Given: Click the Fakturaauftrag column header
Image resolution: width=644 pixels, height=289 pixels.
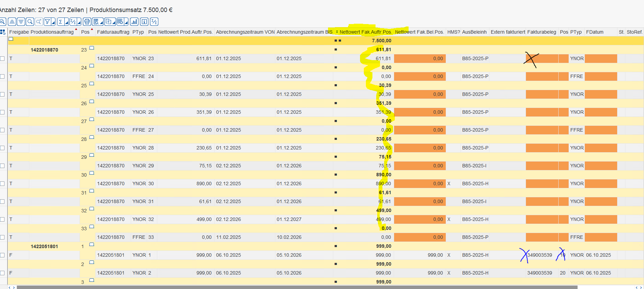Looking at the screenshot, I should coord(113,32).
